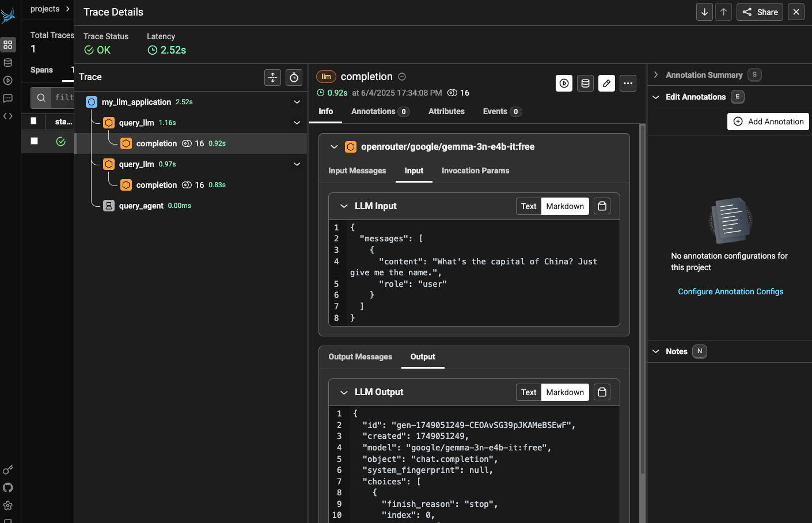Viewport: 812px width, 523px height.
Task: Tick the select-all checkbox in table header
Action: (34, 121)
